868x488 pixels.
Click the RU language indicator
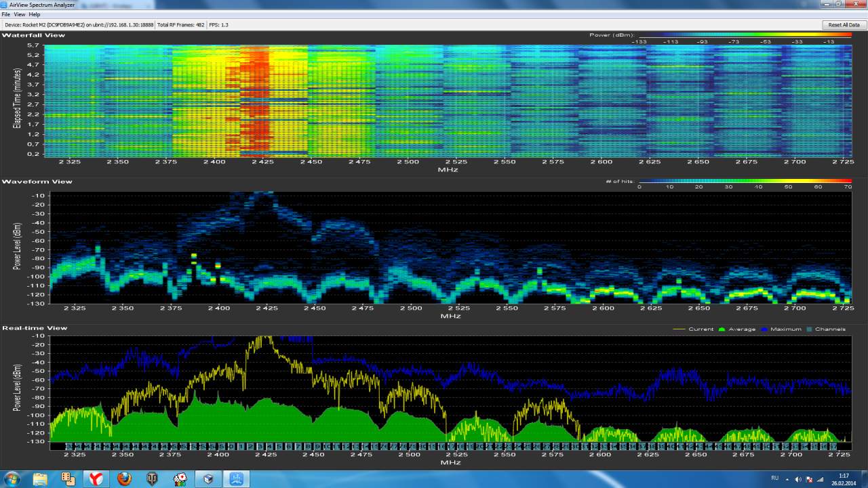[774, 479]
